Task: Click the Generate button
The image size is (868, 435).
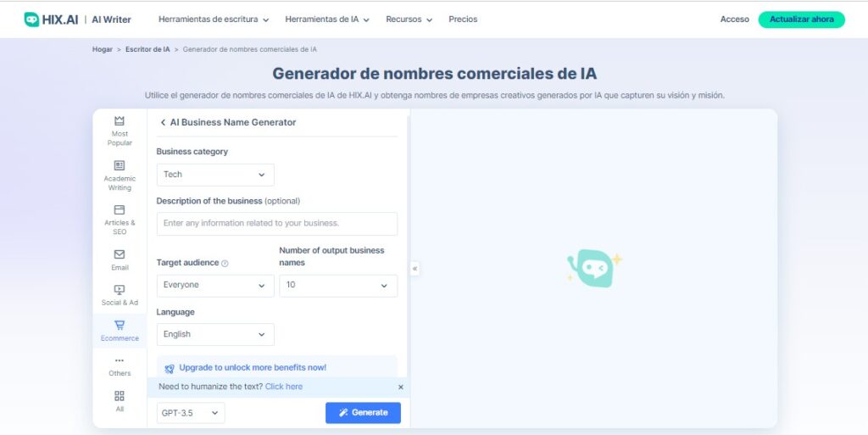Action: coord(363,413)
